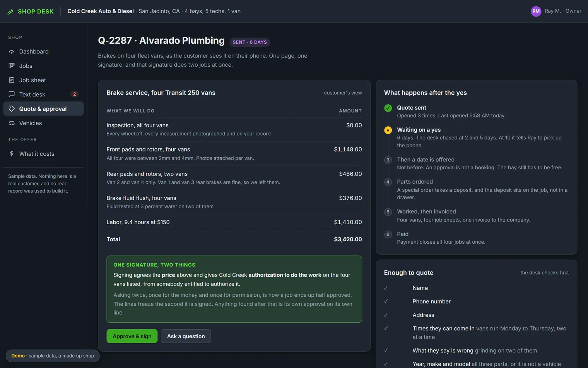The image size is (588, 368).
Task: Open the Job sheet clipboard icon
Action: tap(12, 80)
